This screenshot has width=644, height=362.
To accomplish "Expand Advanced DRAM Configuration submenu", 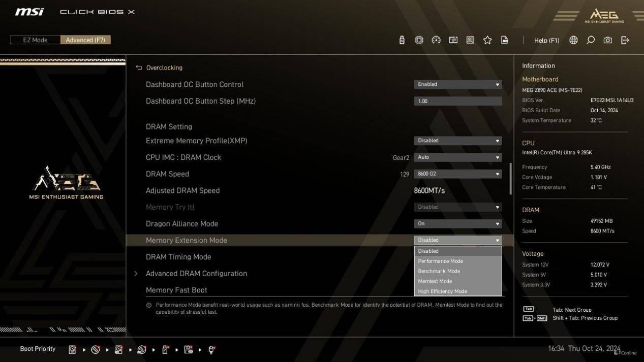I will point(196,274).
